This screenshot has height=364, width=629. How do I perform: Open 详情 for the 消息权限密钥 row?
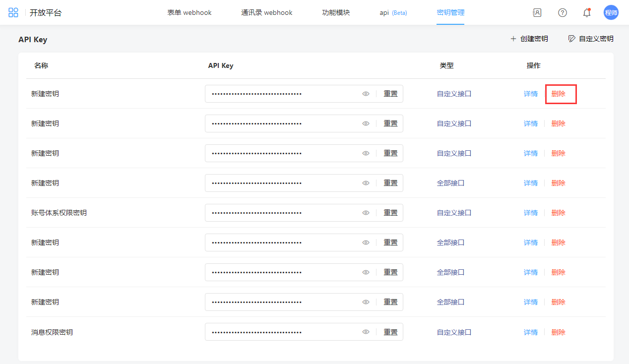(531, 332)
